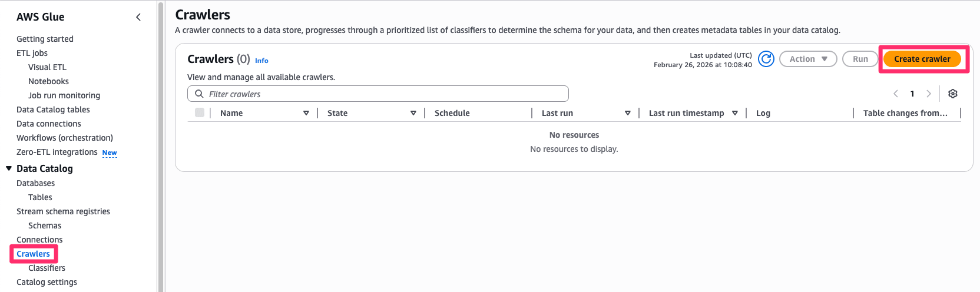Sort by State column arrow
The width and height of the screenshot is (980, 292).
tap(413, 113)
